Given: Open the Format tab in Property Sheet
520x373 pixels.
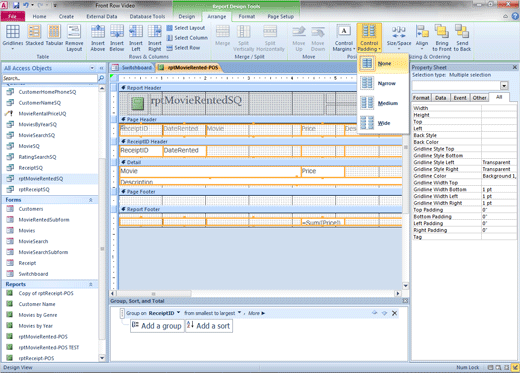Looking at the screenshot, I should [421, 98].
